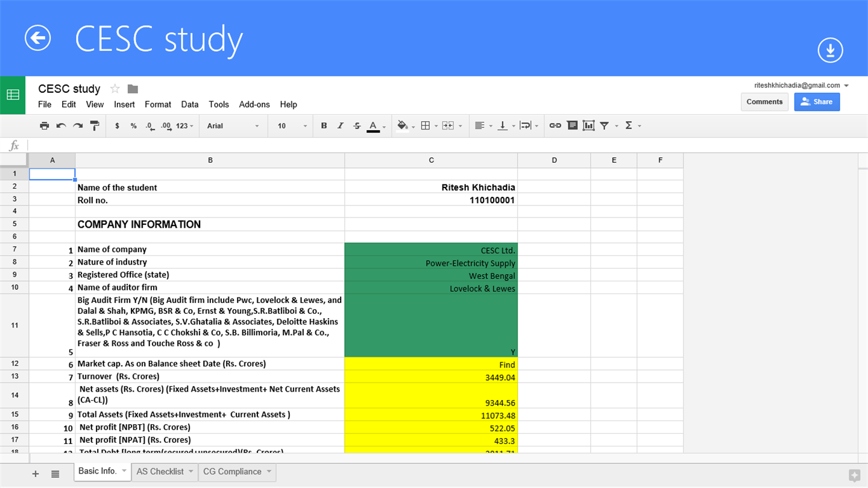This screenshot has height=488, width=868.
Task: Open the 123 more formats dropdown
Action: (x=185, y=125)
